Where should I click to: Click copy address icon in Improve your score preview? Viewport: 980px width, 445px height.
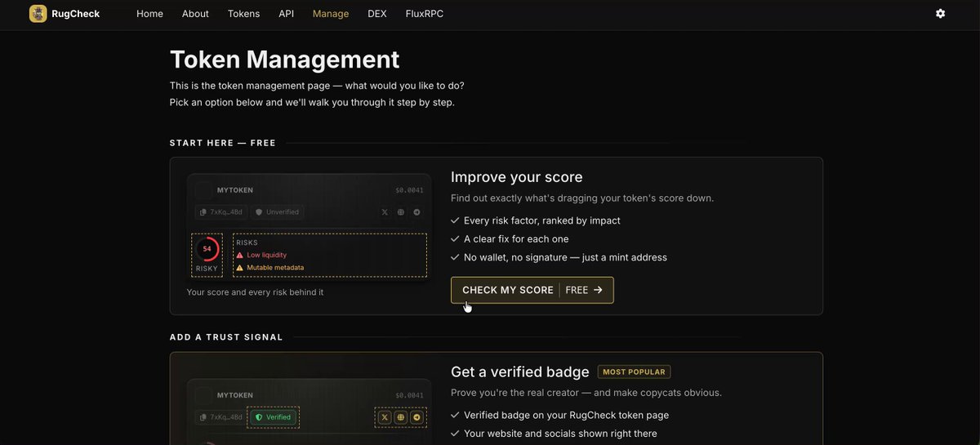(204, 212)
